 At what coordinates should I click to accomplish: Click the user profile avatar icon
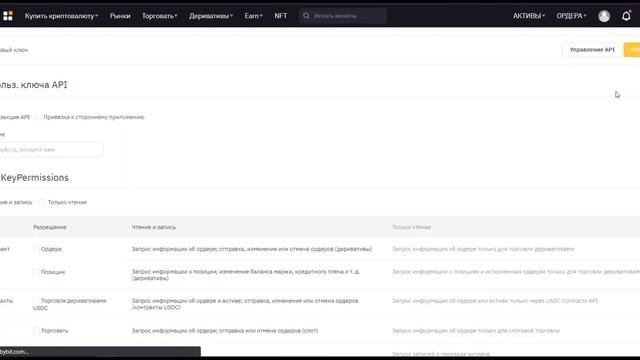(604, 16)
